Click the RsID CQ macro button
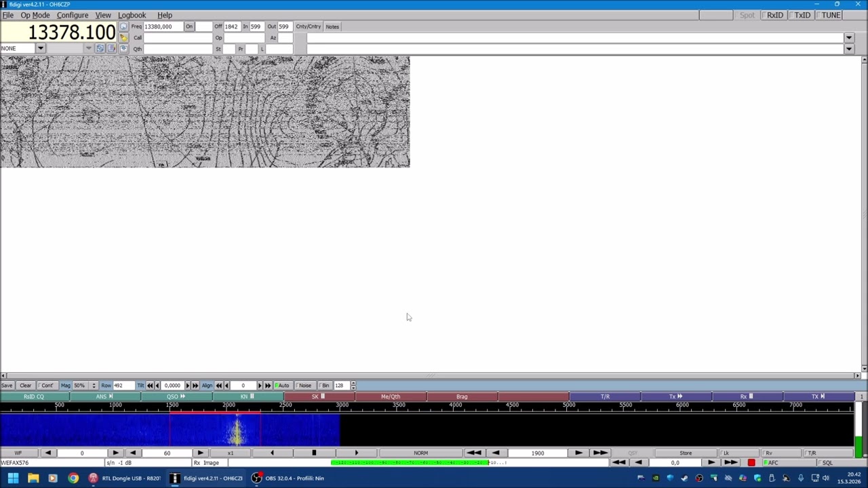The width and height of the screenshot is (868, 488). (x=34, y=396)
